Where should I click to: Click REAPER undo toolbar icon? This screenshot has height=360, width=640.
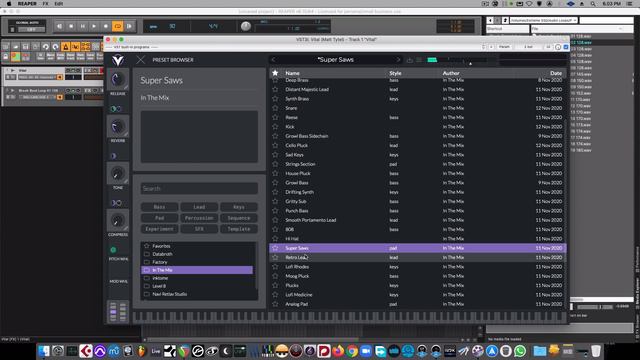tap(45, 47)
